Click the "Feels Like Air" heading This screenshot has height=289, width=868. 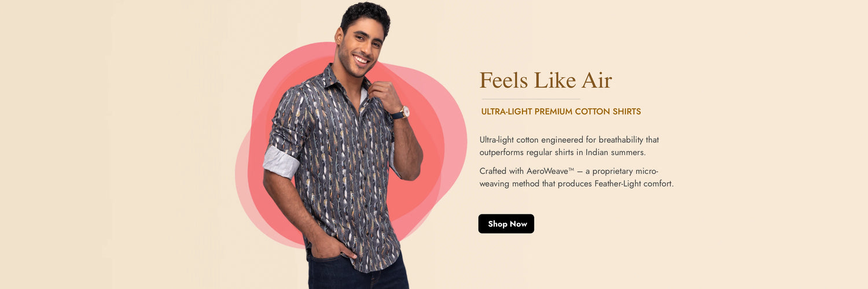546,80
